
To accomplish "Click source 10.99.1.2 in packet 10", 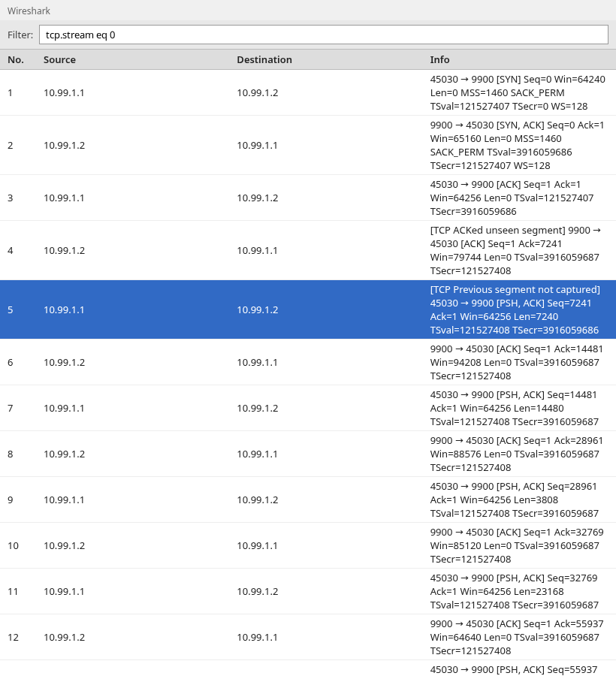I will pyautogui.click(x=65, y=545).
